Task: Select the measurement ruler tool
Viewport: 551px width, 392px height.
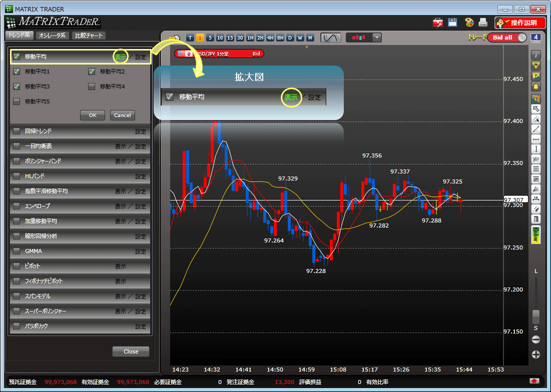Action: tap(536, 199)
